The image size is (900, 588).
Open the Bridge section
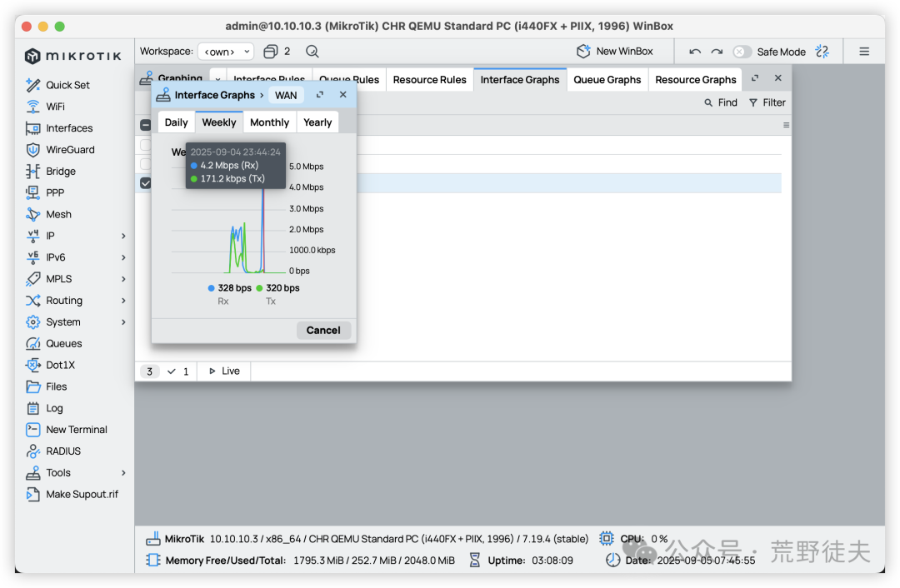(x=51, y=171)
